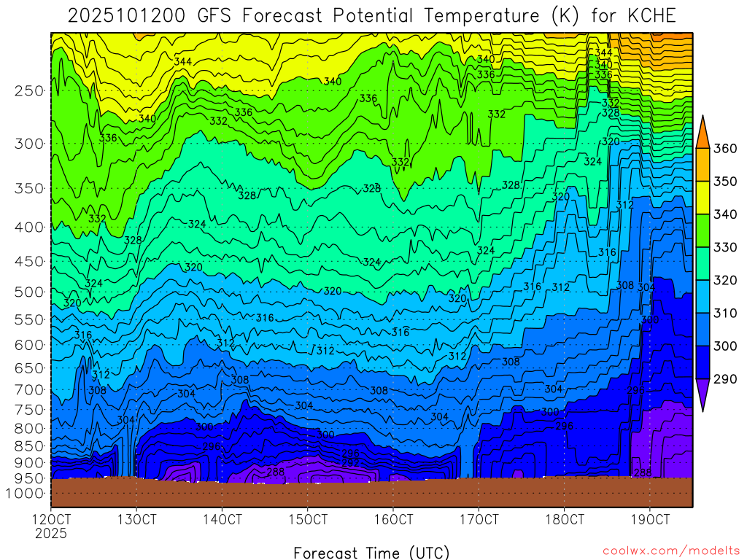747x560 pixels.
Task: Click the 700 pressure axis label
Action: click(x=29, y=389)
